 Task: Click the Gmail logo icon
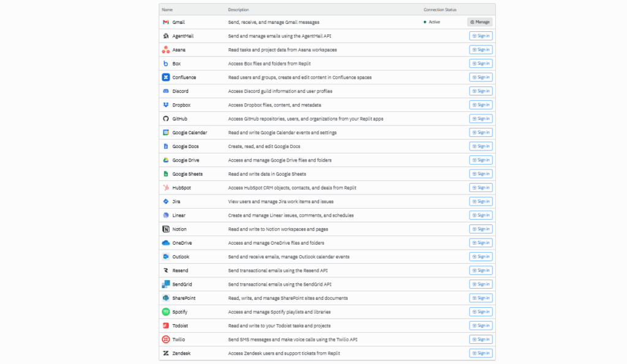[x=165, y=23]
